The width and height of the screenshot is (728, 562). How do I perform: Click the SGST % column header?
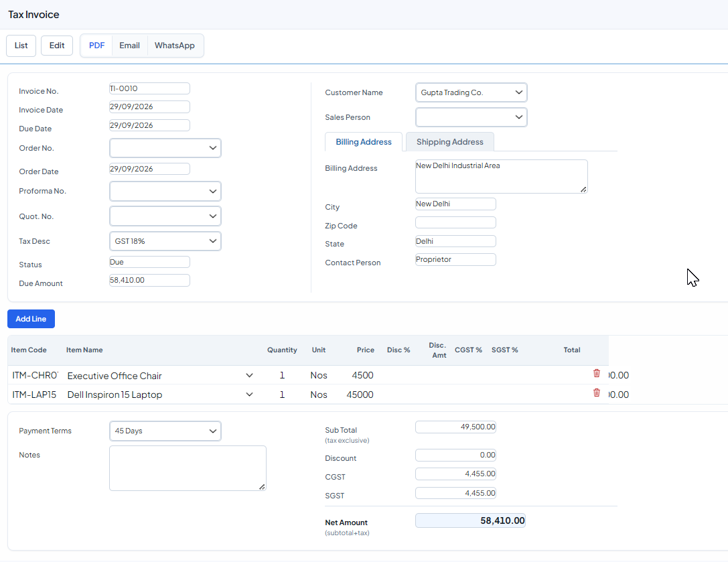(505, 350)
